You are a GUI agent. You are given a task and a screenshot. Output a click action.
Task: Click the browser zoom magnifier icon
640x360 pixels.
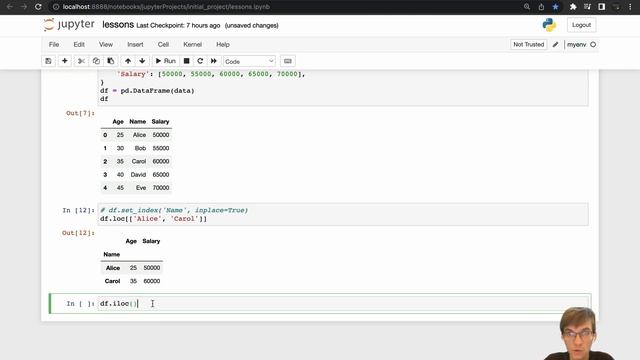[x=527, y=7]
